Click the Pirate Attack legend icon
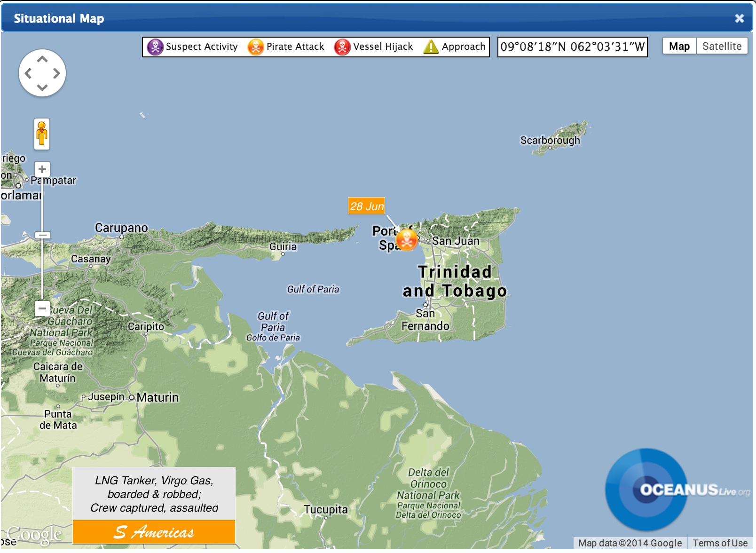The width and height of the screenshot is (756, 553). tap(255, 47)
